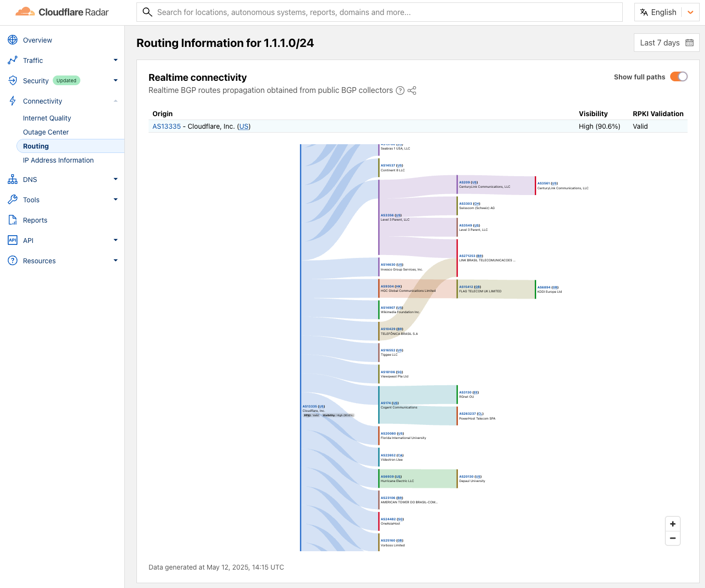This screenshot has width=705, height=588.
Task: Click the Security shield icon
Action: (13, 81)
